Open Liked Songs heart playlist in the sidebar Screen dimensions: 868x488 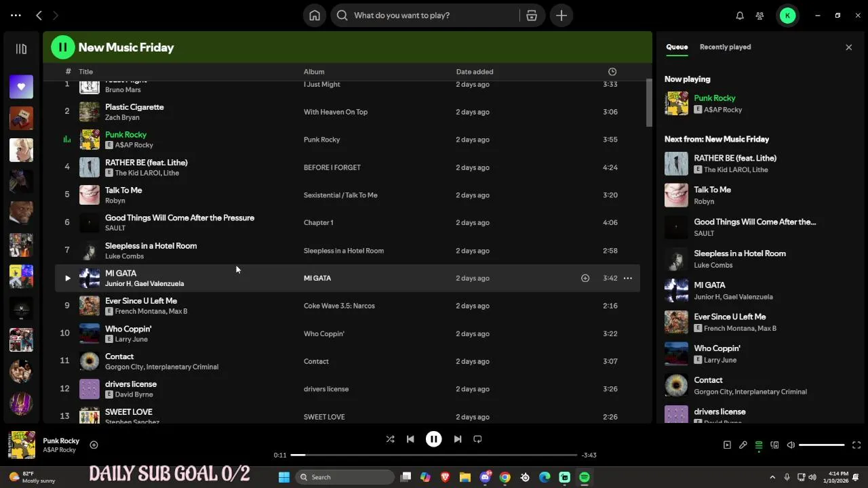click(x=21, y=86)
